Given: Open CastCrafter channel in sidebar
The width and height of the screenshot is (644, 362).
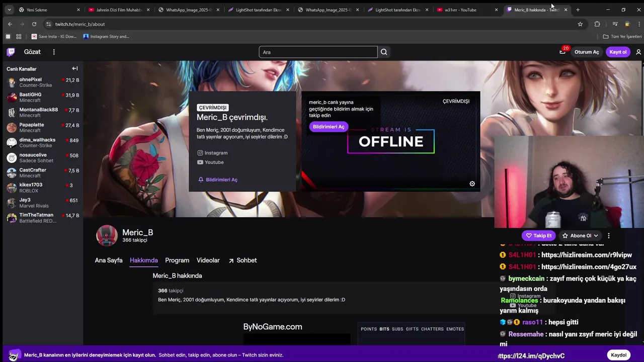Looking at the screenshot, I should coord(42,172).
